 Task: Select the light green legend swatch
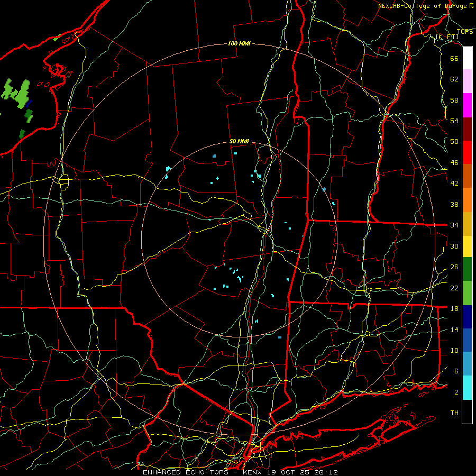(x=467, y=293)
